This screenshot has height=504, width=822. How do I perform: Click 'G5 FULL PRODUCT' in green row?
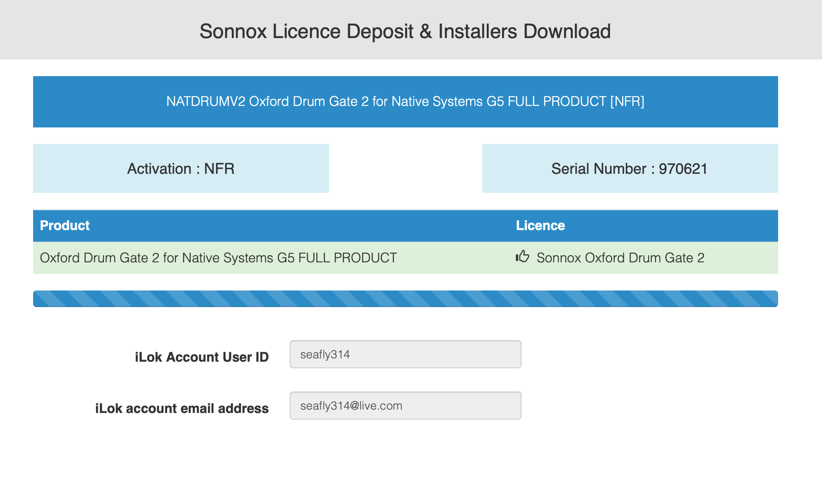[x=337, y=258]
